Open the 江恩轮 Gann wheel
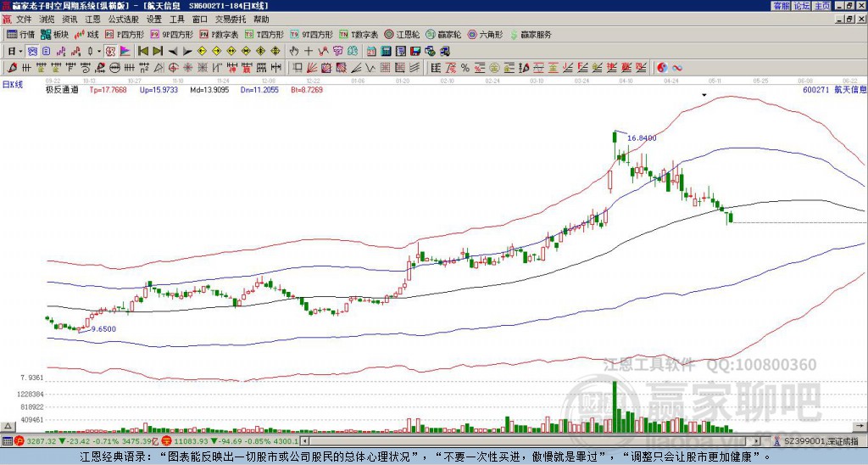 [x=402, y=35]
